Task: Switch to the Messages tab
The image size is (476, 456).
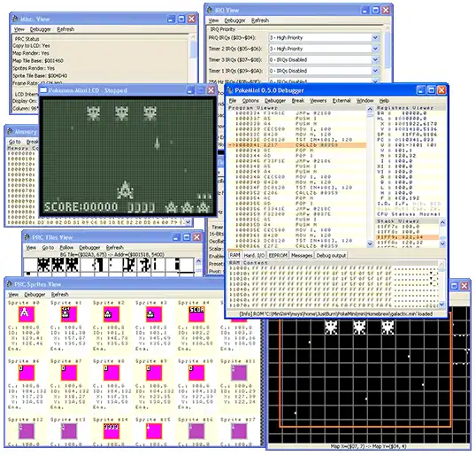Action: click(302, 256)
